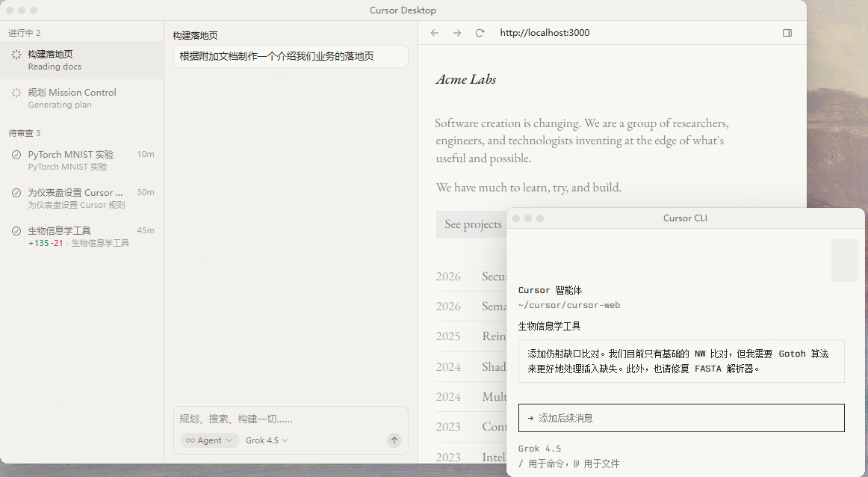Click the 生物信息学工具 title in Cursor CLI
Image resolution: width=868 pixels, height=477 pixels.
coord(549,326)
